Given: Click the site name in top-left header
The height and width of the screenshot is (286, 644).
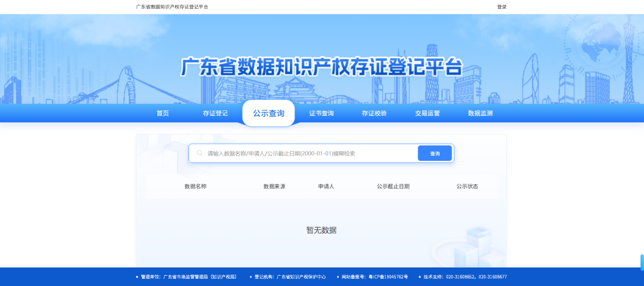Looking at the screenshot, I should pyautogui.click(x=172, y=7).
